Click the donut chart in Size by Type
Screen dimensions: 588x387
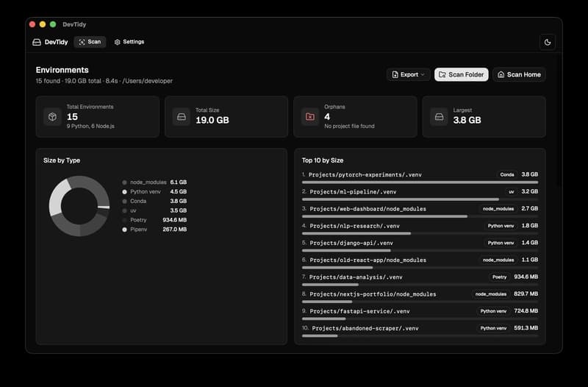(x=79, y=206)
